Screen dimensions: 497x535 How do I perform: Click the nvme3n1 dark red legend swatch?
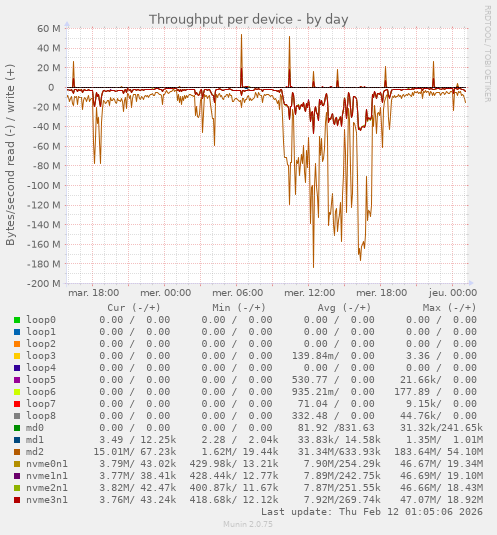17,500
